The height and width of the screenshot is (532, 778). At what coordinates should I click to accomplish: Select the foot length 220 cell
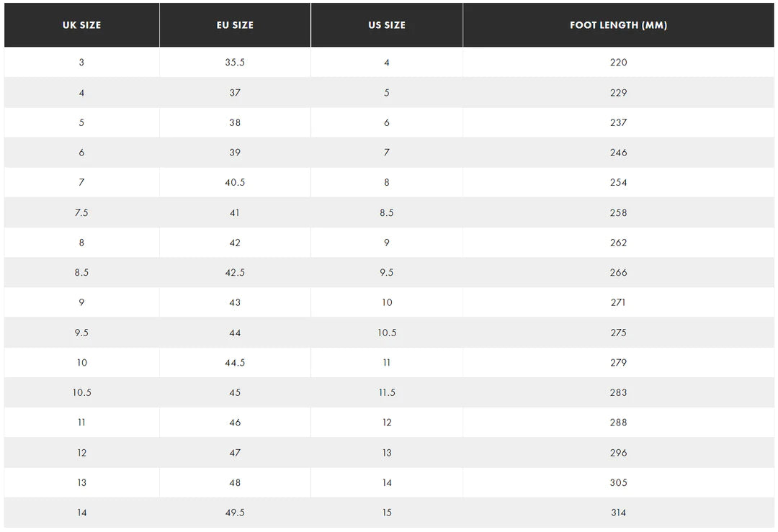(618, 63)
